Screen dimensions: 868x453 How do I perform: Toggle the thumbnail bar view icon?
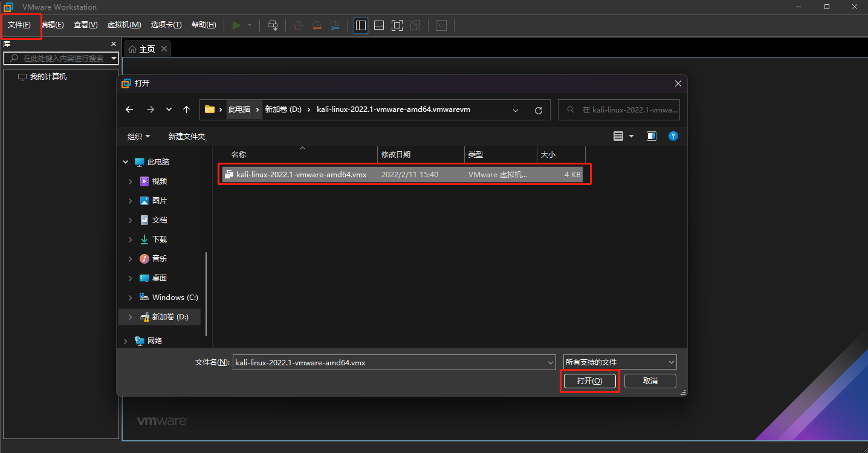click(379, 25)
